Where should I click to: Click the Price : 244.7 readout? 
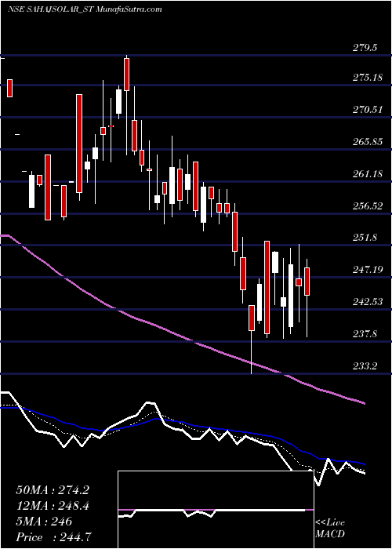(56, 537)
